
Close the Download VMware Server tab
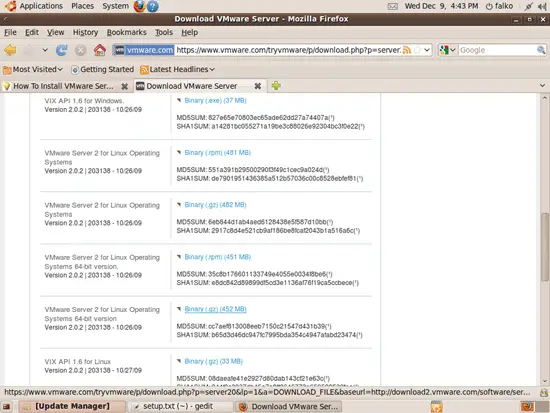[257, 86]
